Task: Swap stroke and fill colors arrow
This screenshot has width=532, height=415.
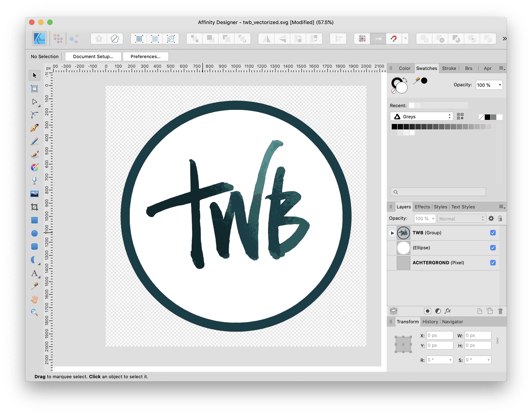Action: pos(405,79)
